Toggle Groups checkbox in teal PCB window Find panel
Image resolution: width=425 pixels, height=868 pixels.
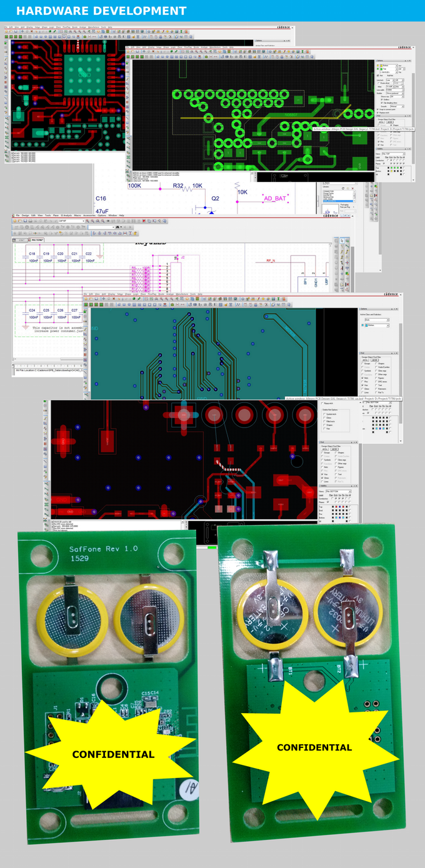(x=362, y=364)
